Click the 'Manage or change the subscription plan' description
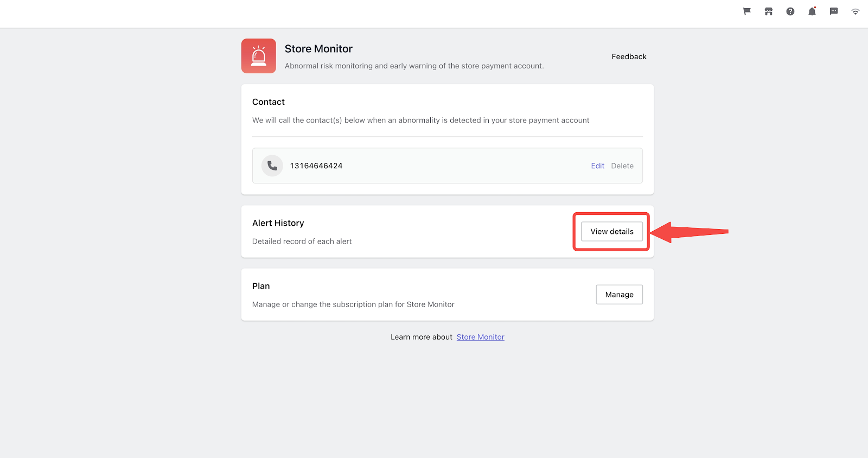The image size is (868, 458). tap(353, 304)
